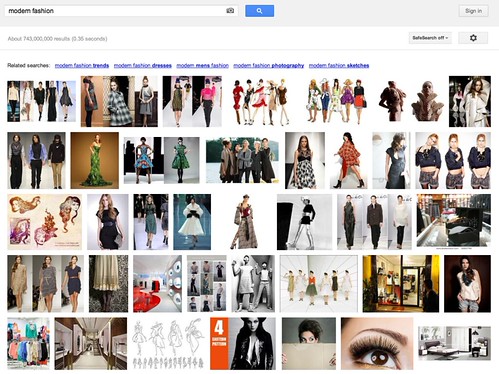
Task: Open woman peeking over cardboard thumbnail
Action: 309,343
